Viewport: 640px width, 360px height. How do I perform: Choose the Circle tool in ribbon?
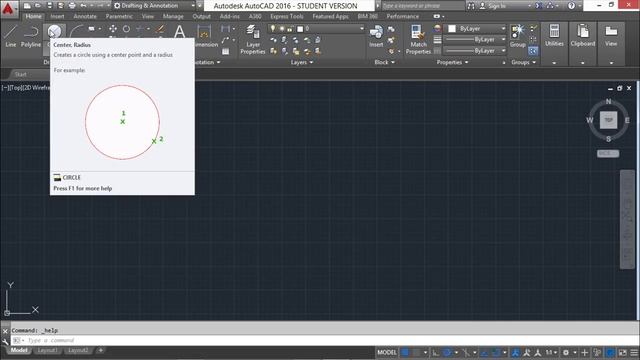click(54, 32)
